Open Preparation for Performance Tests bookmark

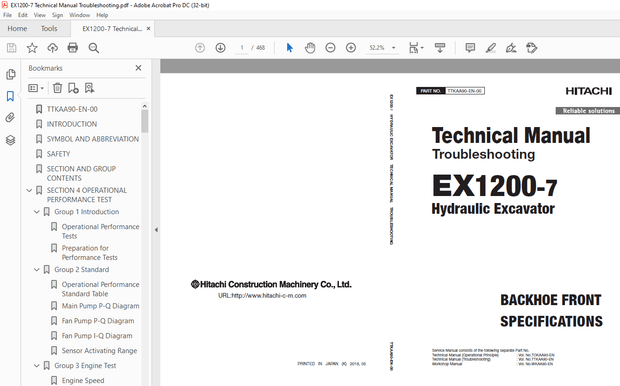point(89,253)
